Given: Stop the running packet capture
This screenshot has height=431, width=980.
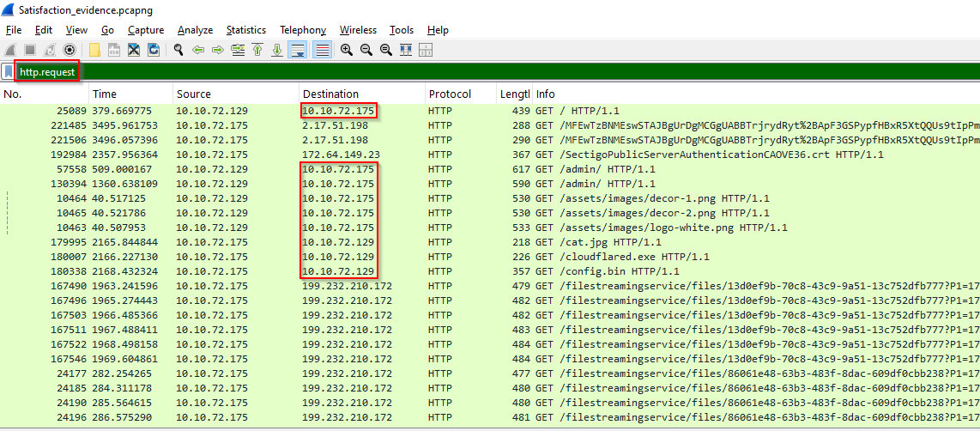Looking at the screenshot, I should pyautogui.click(x=29, y=50).
